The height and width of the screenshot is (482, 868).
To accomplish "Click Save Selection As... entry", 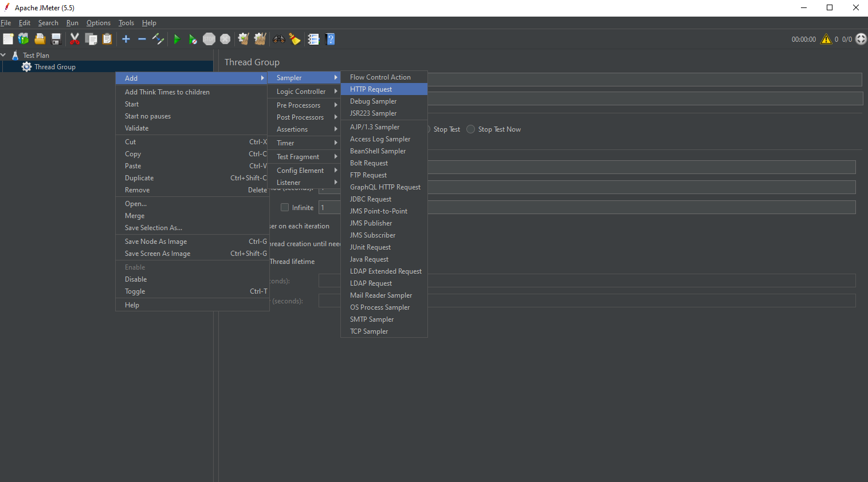I will pyautogui.click(x=192, y=228).
